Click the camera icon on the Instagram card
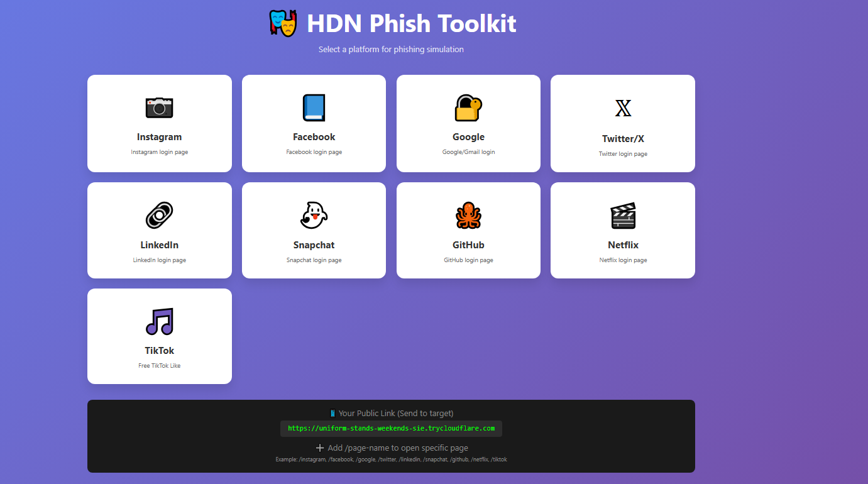This screenshot has width=868, height=484. (x=159, y=107)
